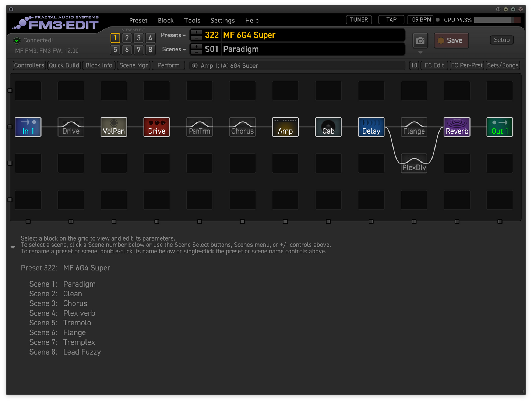Open the Block menu
532x402 pixels.
pyautogui.click(x=166, y=21)
